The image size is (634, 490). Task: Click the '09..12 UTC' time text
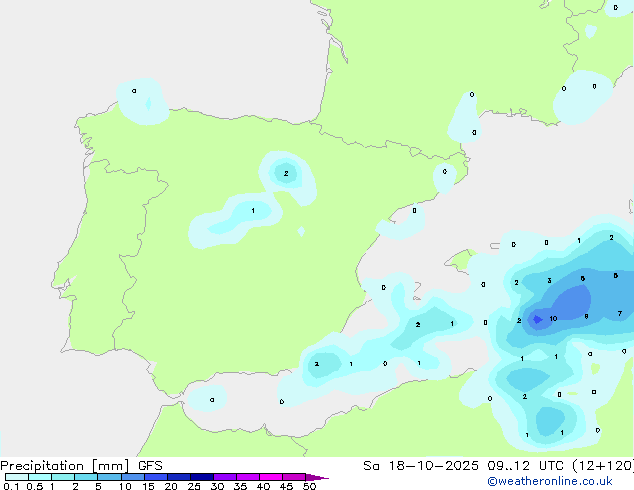[x=526, y=466]
